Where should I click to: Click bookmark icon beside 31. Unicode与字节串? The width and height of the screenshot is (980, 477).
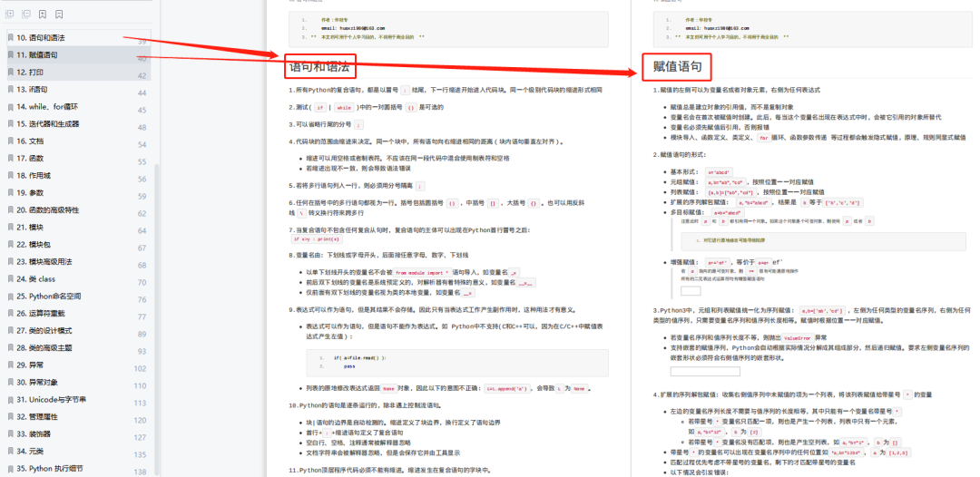(10, 399)
